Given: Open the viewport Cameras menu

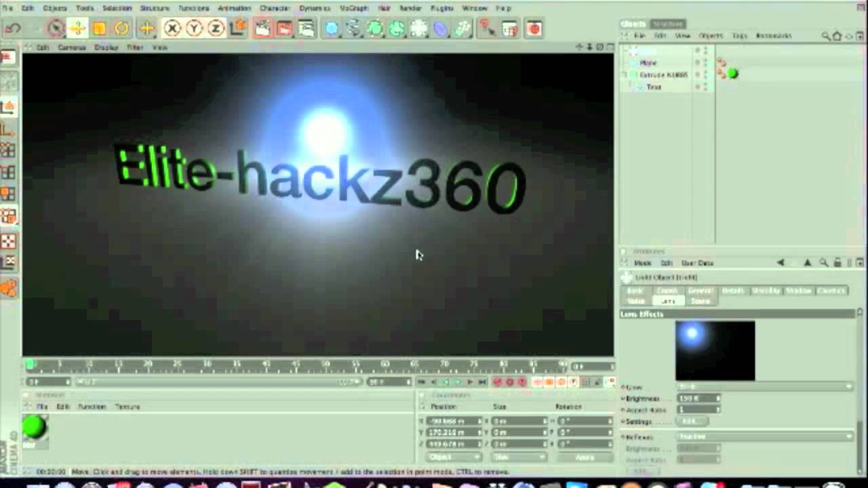Looking at the screenshot, I should (x=71, y=47).
